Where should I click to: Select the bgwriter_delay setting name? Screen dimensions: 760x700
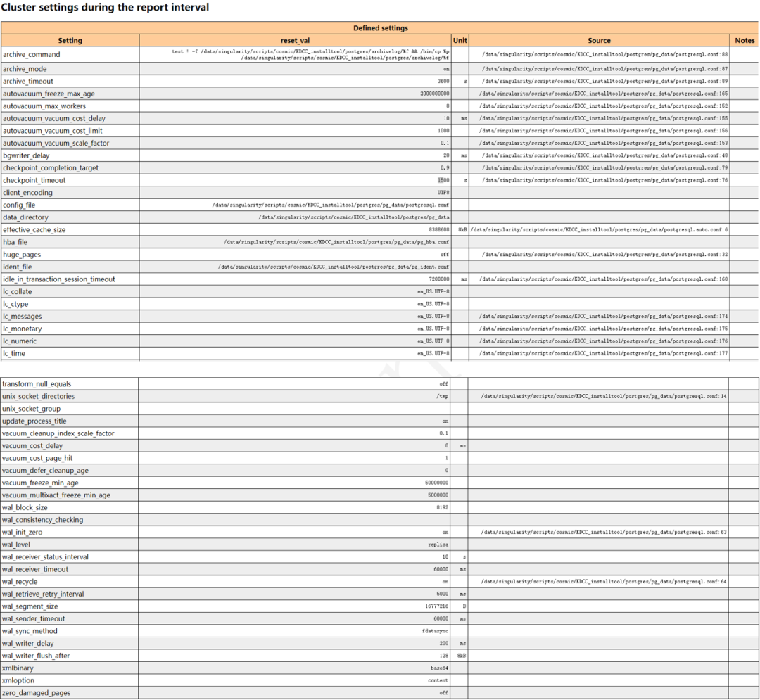click(26, 155)
